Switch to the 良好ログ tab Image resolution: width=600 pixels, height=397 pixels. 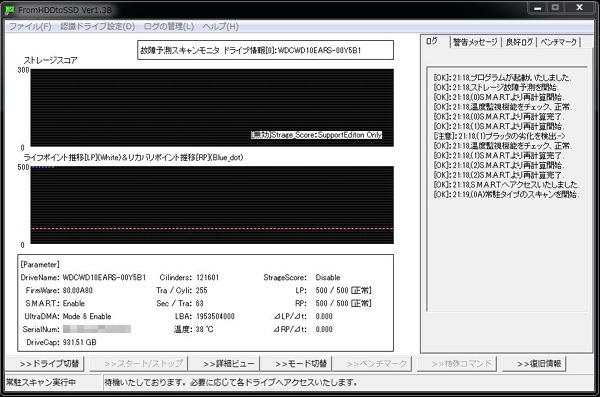[519, 42]
